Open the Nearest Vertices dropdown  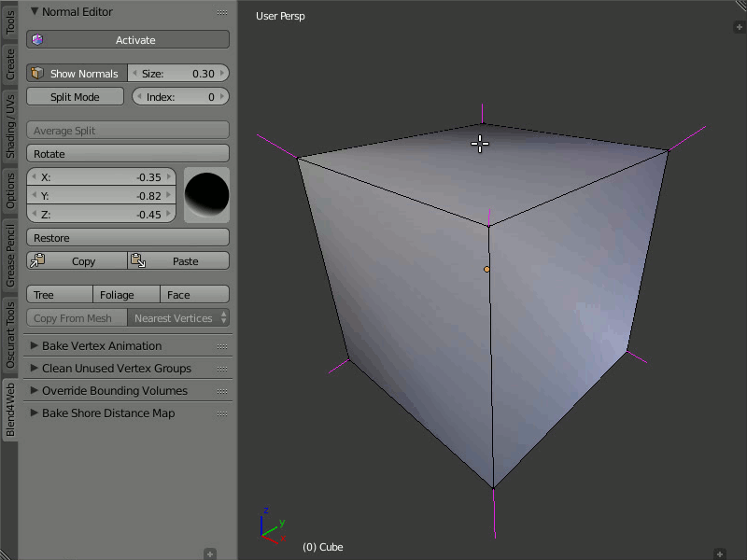coord(178,318)
